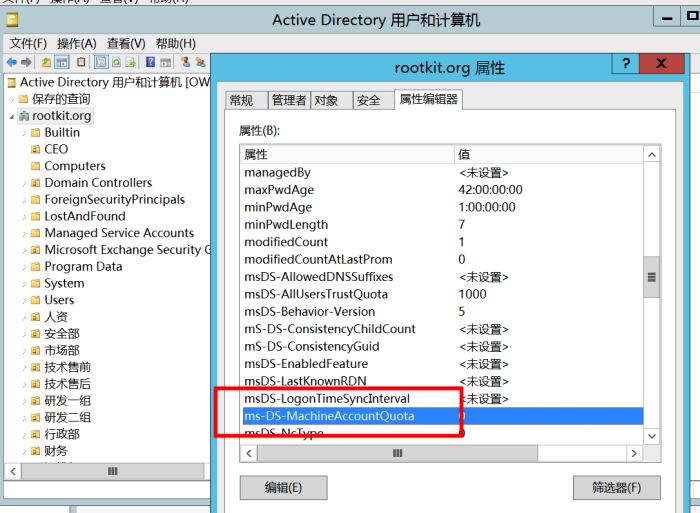Open the 操作(A) menu

pos(77,43)
